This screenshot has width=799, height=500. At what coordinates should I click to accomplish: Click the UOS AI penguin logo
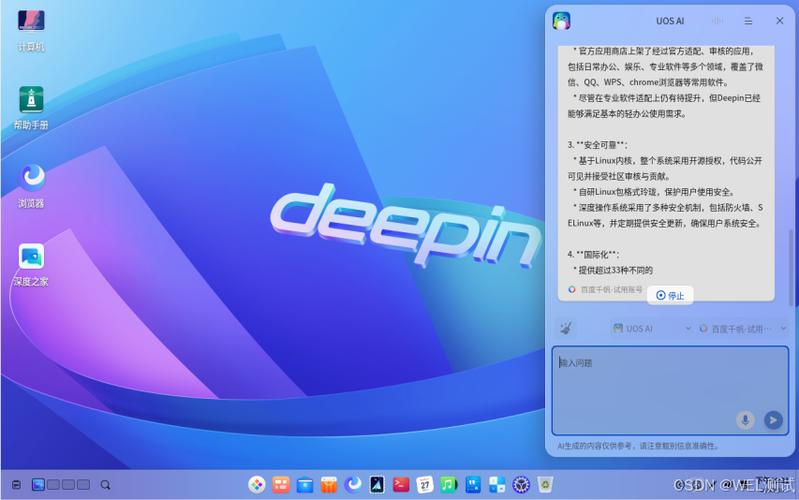(562, 21)
